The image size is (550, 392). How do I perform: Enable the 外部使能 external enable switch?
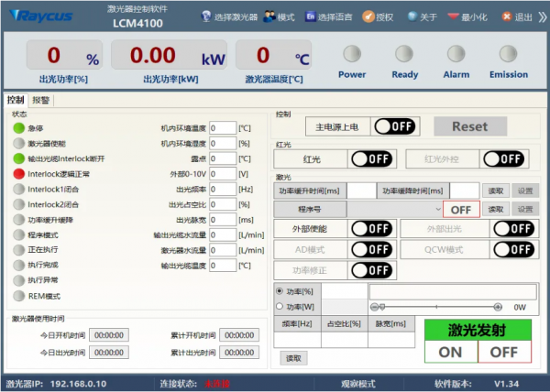tap(371, 228)
